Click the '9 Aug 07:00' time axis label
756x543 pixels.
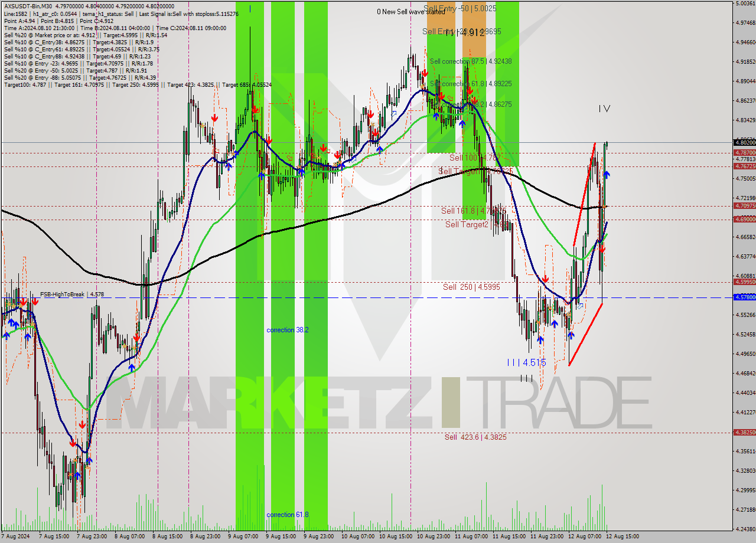pyautogui.click(x=243, y=537)
